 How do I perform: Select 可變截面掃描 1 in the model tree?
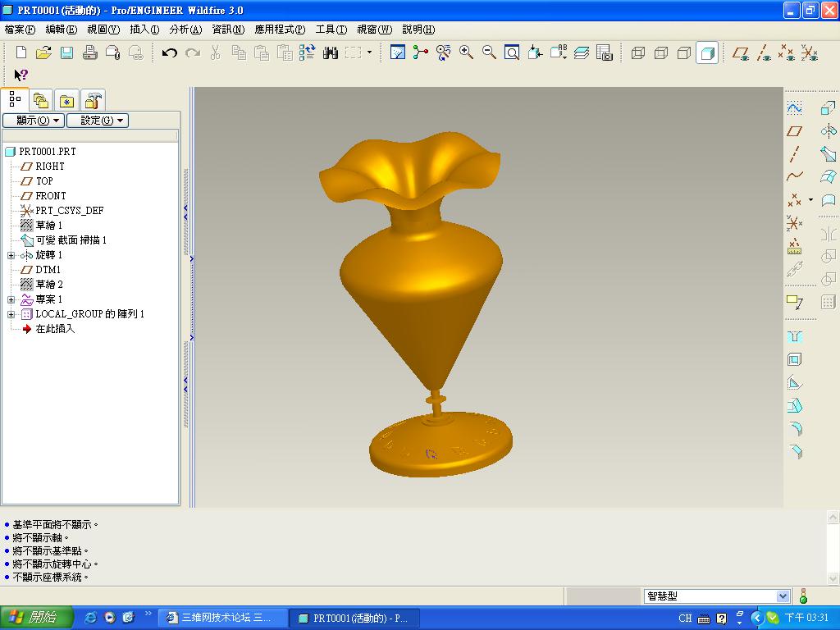(x=71, y=240)
